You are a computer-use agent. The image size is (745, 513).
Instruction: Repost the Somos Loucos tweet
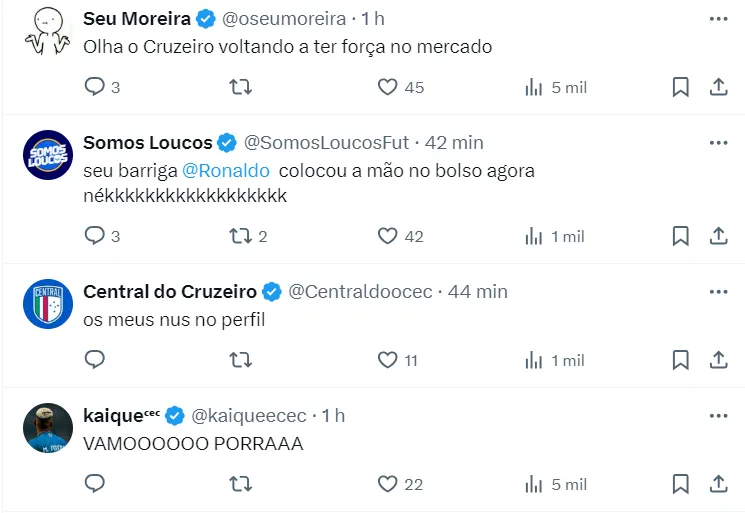tap(241, 236)
